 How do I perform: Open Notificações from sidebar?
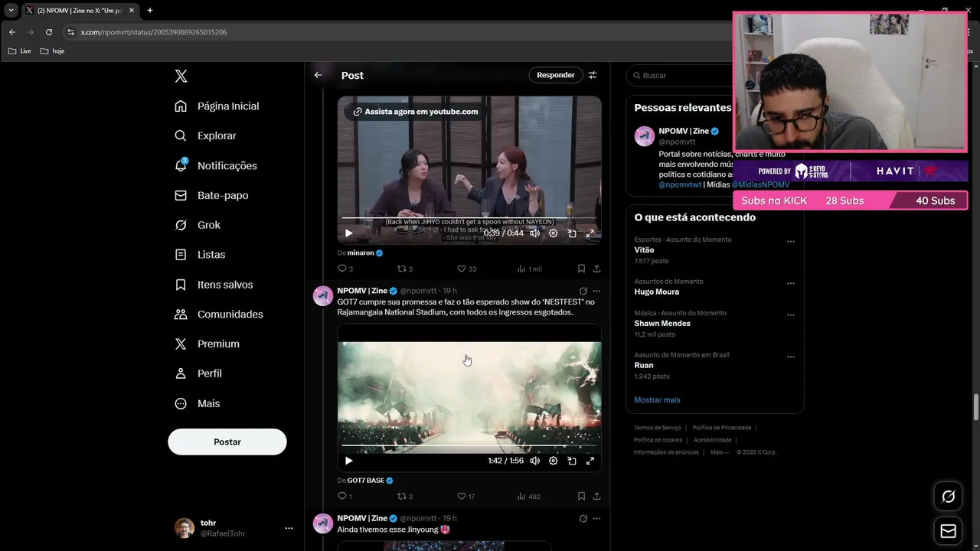coord(216,165)
